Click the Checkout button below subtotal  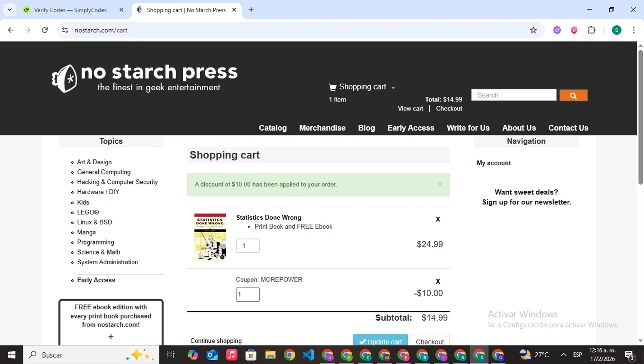pos(430,341)
